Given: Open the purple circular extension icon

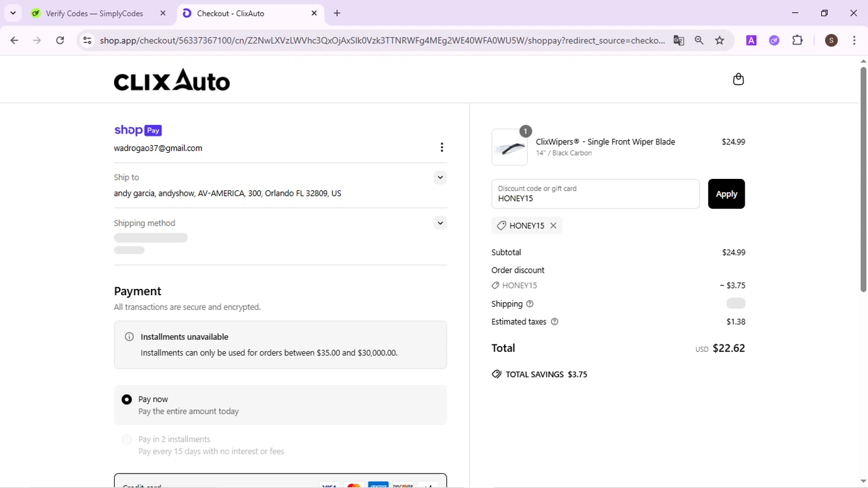Looking at the screenshot, I should pos(774,41).
